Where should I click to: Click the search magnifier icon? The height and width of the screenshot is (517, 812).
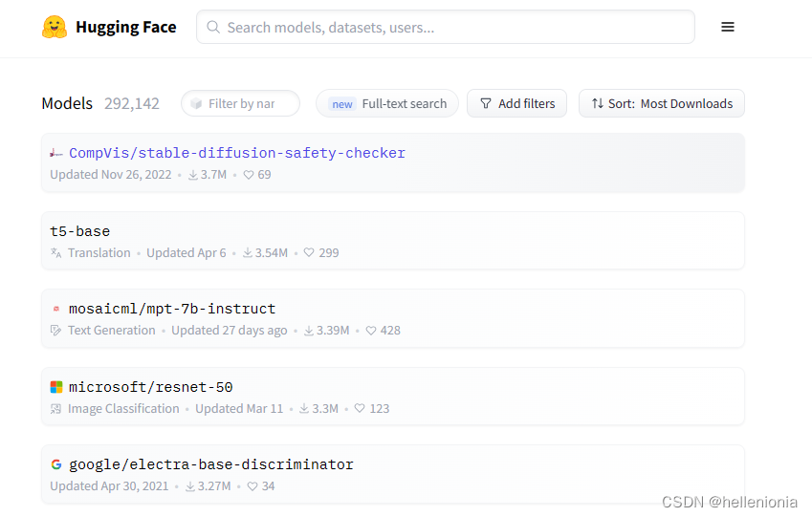(x=213, y=27)
